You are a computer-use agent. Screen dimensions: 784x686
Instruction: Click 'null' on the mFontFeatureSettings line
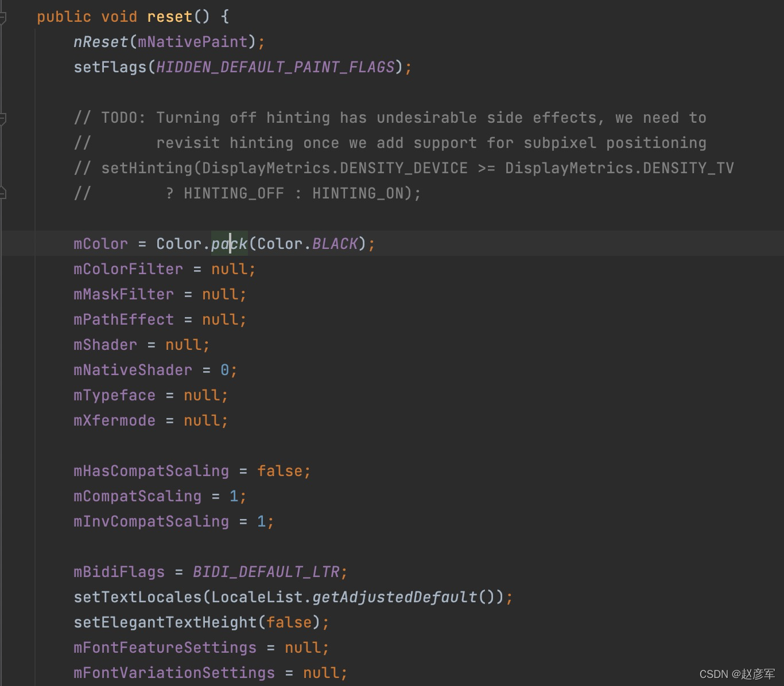pos(302,648)
